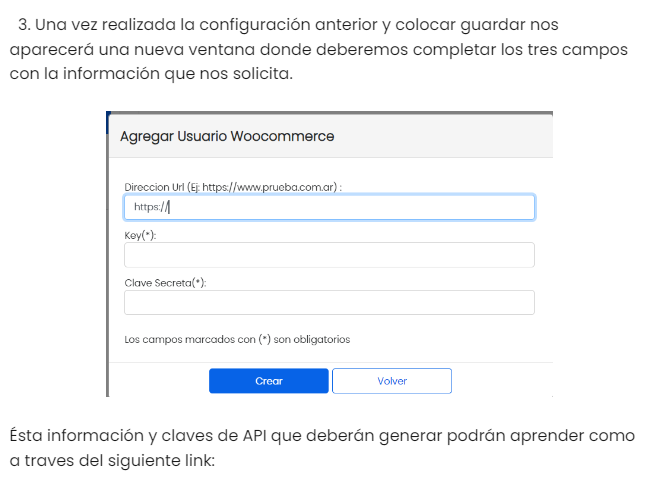Click the Volver button

[392, 381]
